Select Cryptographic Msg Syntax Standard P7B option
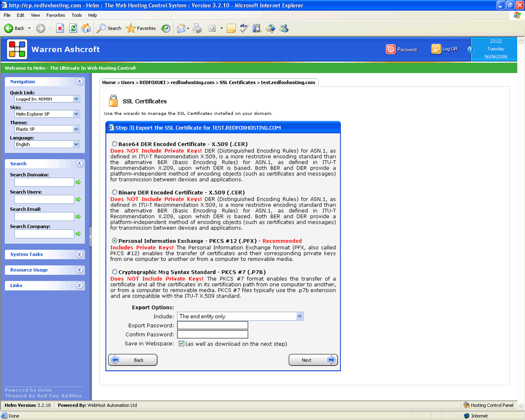Image resolution: width=525 pixels, height=420 pixels. [x=114, y=272]
